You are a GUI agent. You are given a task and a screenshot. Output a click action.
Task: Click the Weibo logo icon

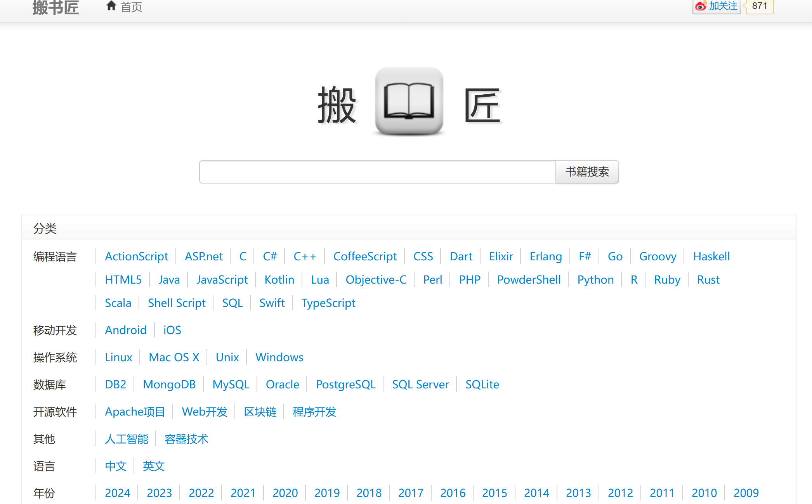point(701,6)
